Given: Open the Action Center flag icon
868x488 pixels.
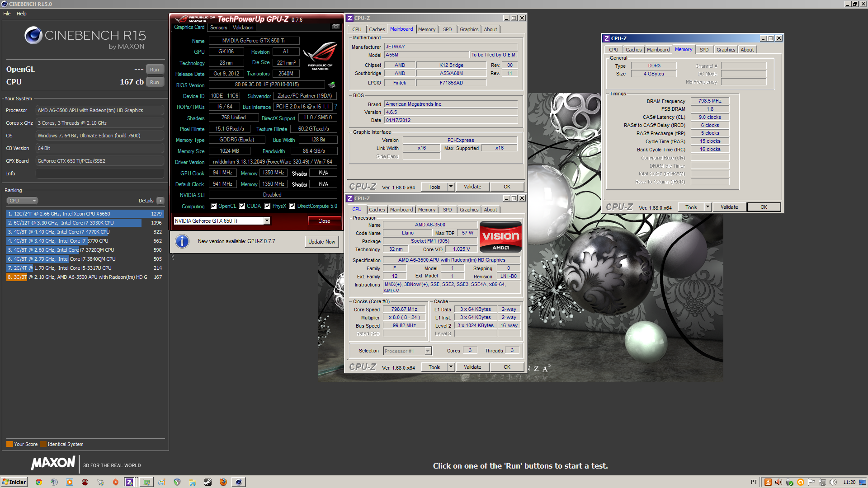Looking at the screenshot, I should 811,482.
